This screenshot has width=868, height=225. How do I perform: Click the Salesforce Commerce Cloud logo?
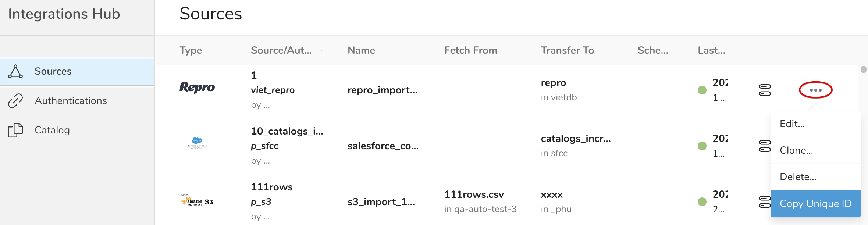pyautogui.click(x=198, y=143)
